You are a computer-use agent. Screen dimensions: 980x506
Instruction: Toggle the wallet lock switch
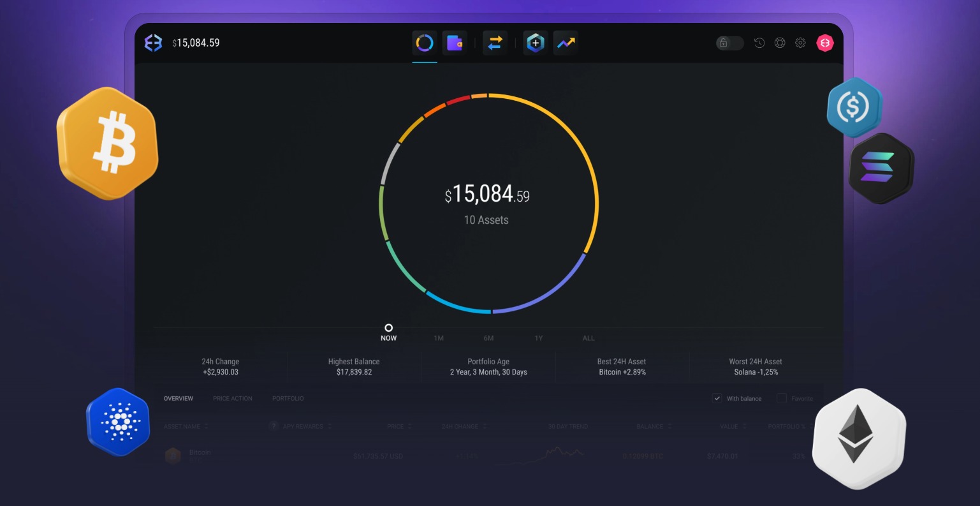728,42
